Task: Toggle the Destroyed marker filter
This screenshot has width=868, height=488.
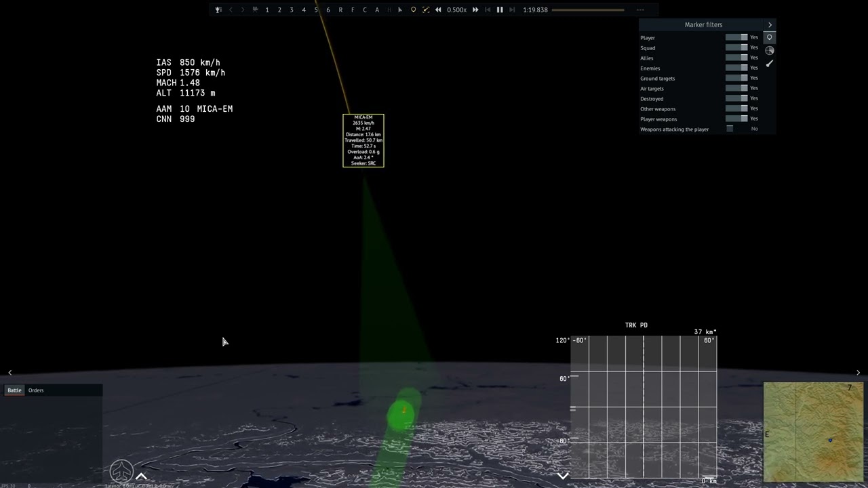Action: [736, 98]
